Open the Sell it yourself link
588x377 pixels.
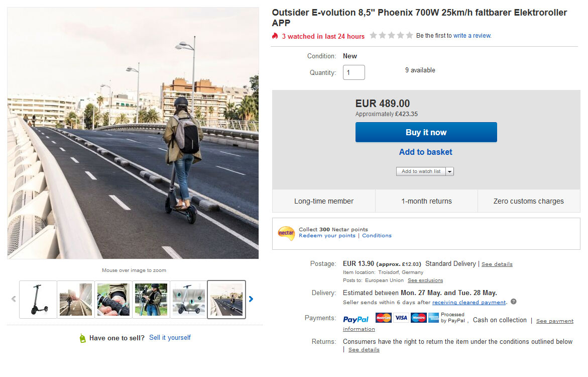[x=170, y=338]
